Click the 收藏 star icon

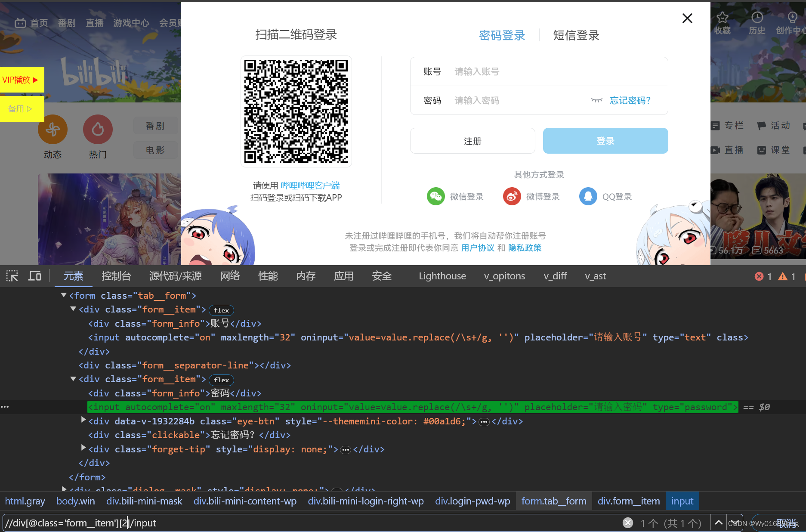coord(723,17)
